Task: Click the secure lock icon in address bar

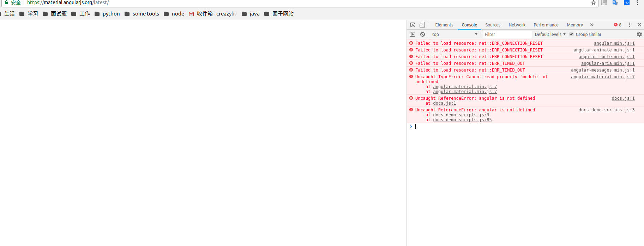Action: (6, 2)
